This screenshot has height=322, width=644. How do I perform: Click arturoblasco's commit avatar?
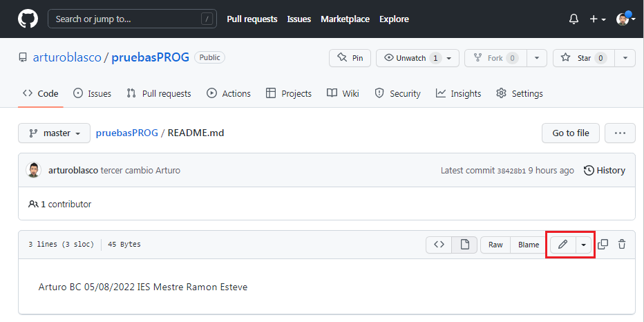click(34, 170)
